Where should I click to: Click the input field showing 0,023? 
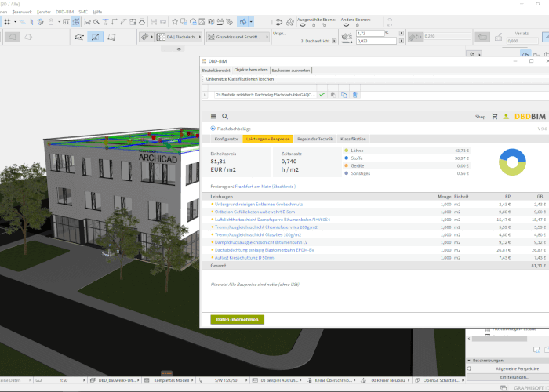point(376,41)
